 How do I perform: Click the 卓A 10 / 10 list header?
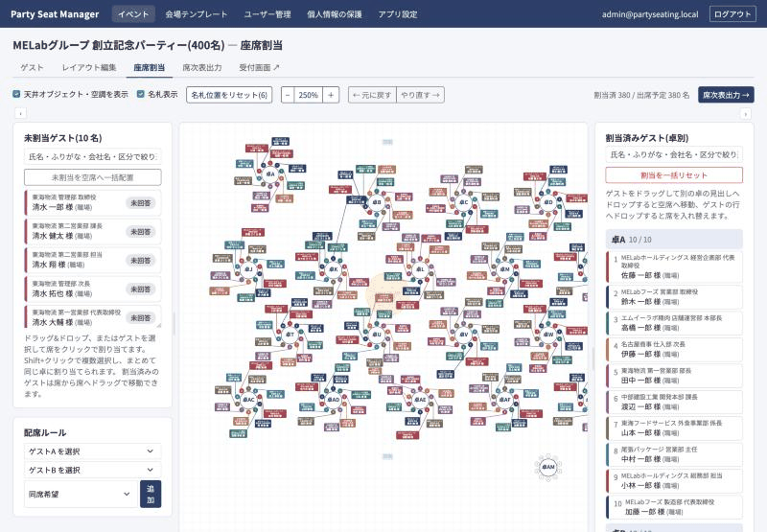pos(674,239)
